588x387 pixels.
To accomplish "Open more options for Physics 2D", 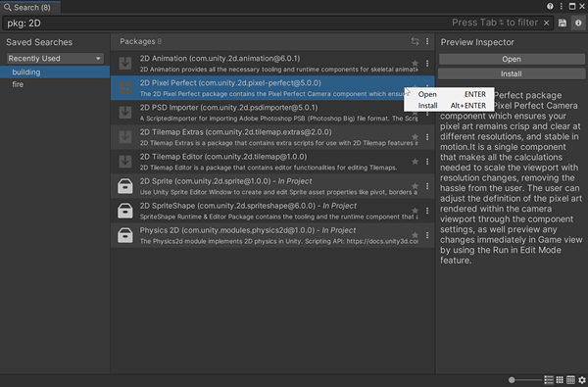I will (x=427, y=235).
